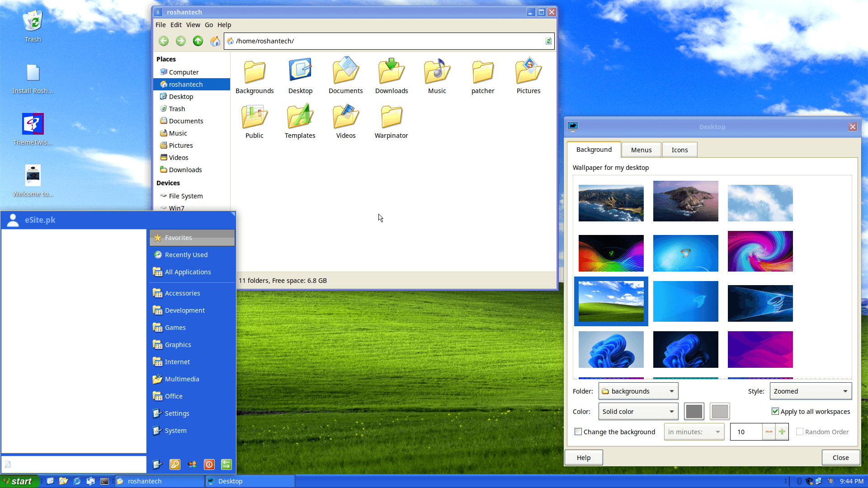
Task: Switch to the Menus tab
Action: (641, 150)
